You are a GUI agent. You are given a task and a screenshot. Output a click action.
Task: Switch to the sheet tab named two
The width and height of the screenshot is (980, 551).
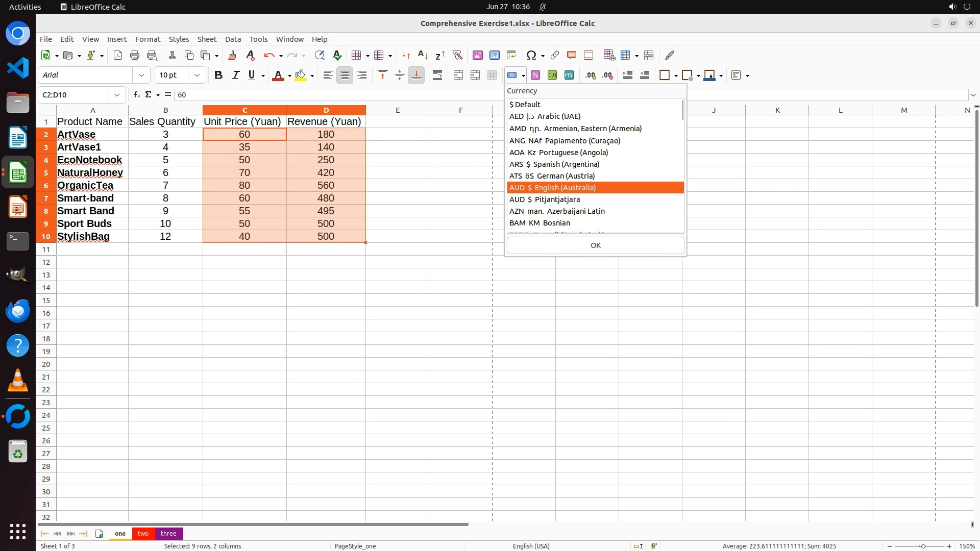pos(143,534)
